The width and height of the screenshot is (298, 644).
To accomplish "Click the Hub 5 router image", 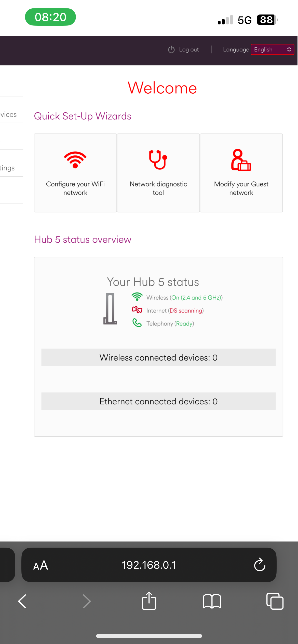I will click(110, 309).
